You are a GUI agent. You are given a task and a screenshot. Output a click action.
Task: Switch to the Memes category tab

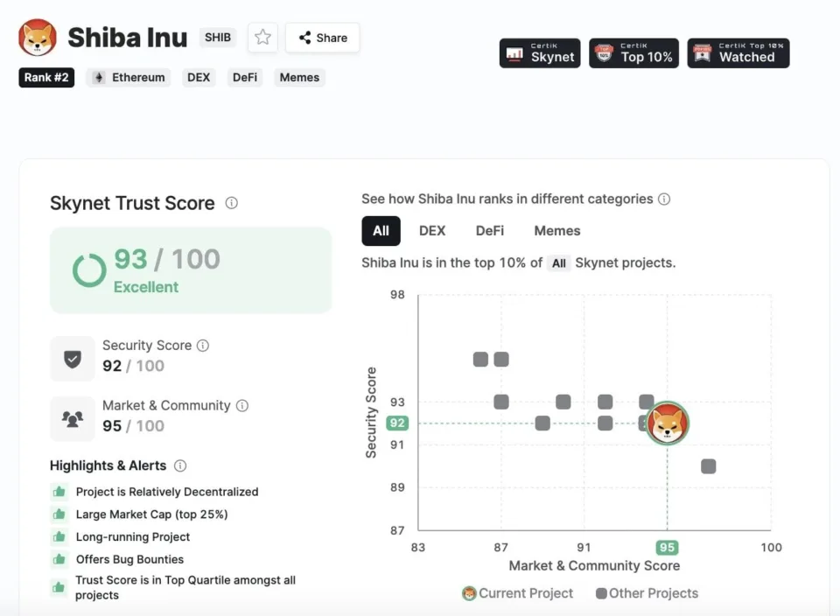[x=557, y=231]
